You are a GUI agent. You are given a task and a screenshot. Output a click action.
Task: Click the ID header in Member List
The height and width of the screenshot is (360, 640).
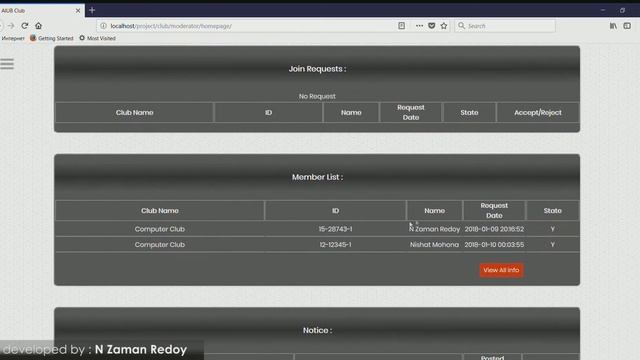(335, 211)
